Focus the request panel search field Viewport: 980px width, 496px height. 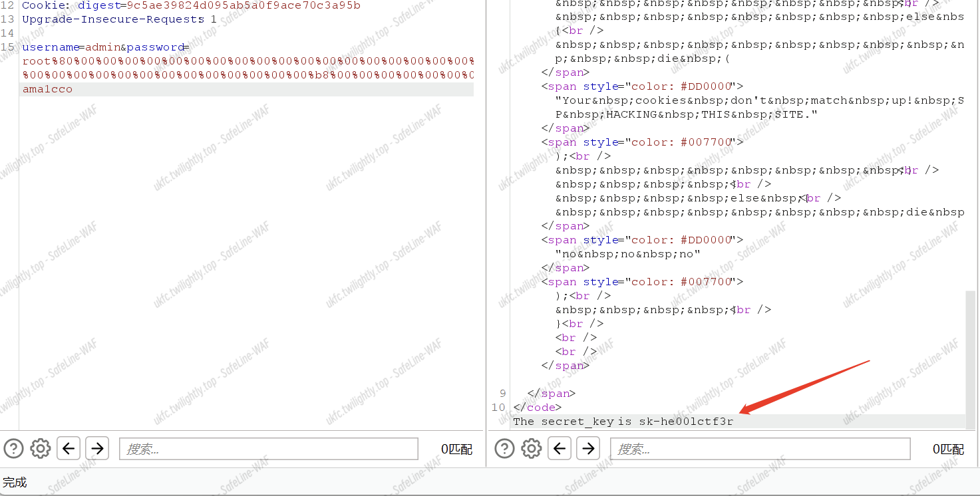(x=267, y=449)
